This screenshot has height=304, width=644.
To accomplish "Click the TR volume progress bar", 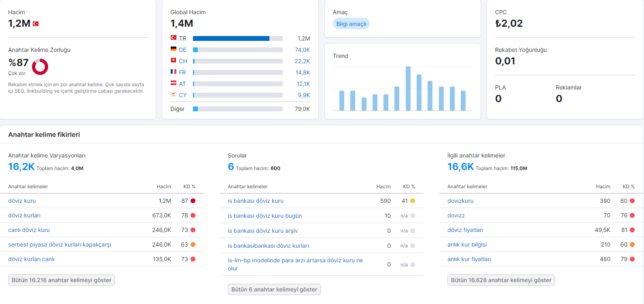I will [x=238, y=38].
